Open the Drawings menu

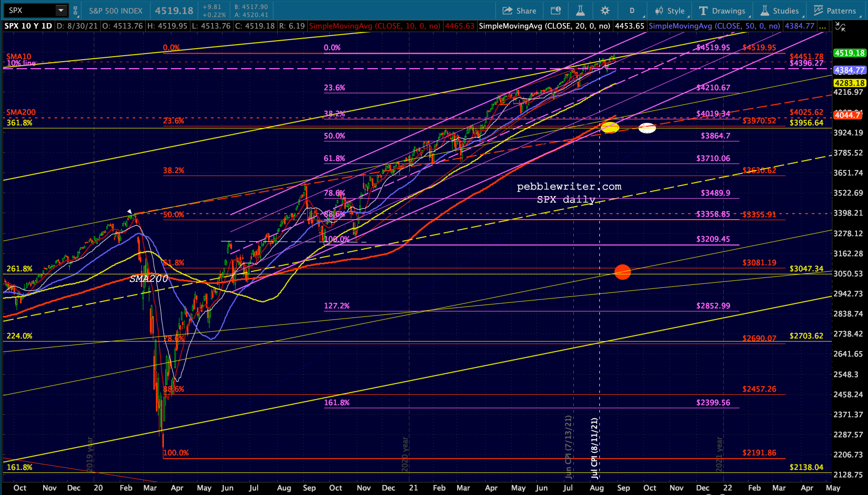[722, 11]
